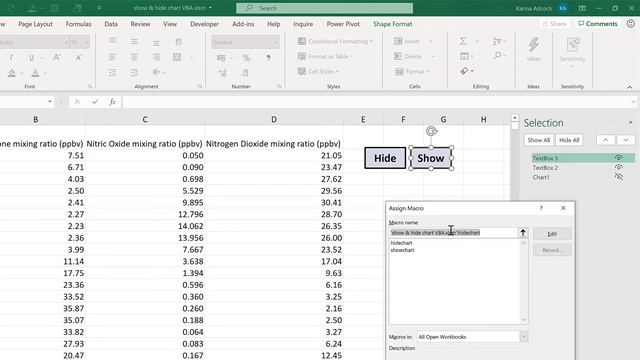Toggle italic formatting in the Font group
Viewport: 640px width, 360px height.
tap(11, 58)
